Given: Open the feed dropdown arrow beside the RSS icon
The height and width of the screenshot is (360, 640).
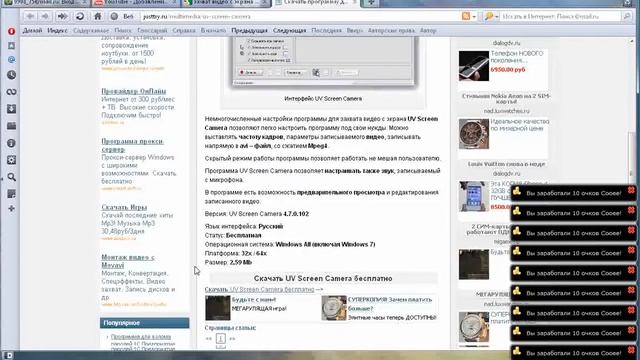Looking at the screenshot, I should 474,17.
